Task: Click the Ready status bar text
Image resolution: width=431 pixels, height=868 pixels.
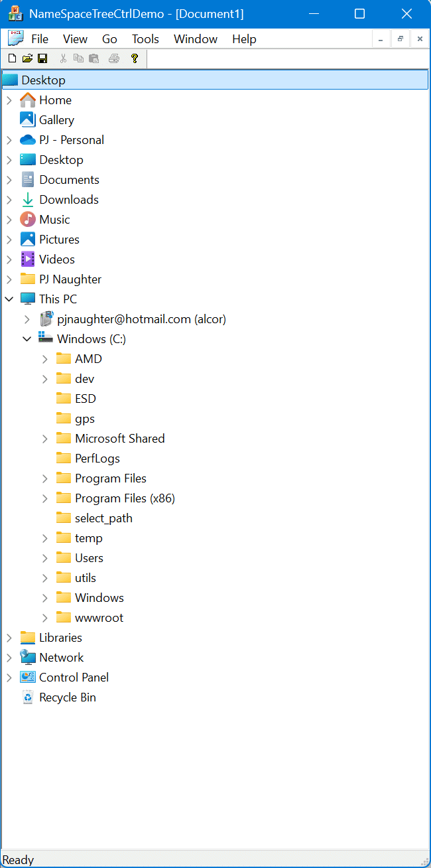Action: pyautogui.click(x=19, y=860)
